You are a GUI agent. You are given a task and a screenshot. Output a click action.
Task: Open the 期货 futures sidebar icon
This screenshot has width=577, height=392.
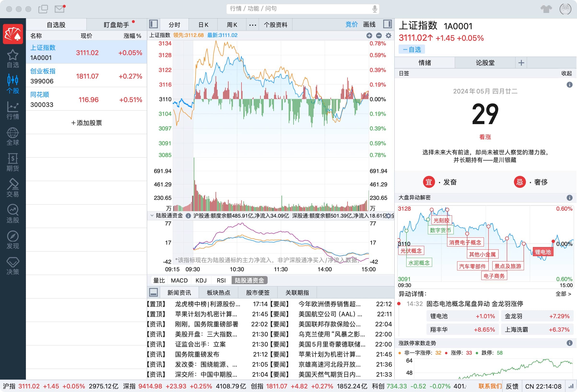[x=13, y=162]
